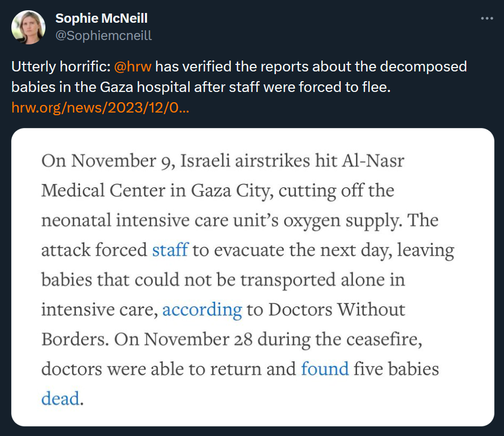Image resolution: width=504 pixels, height=436 pixels.
Task: Open the @hrw mention
Action: pyautogui.click(x=132, y=67)
